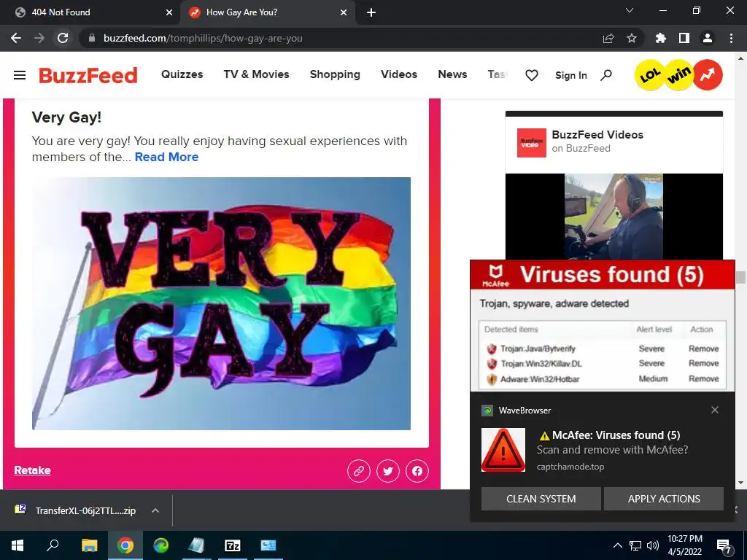Open 7-Zip from the taskbar

click(x=233, y=545)
